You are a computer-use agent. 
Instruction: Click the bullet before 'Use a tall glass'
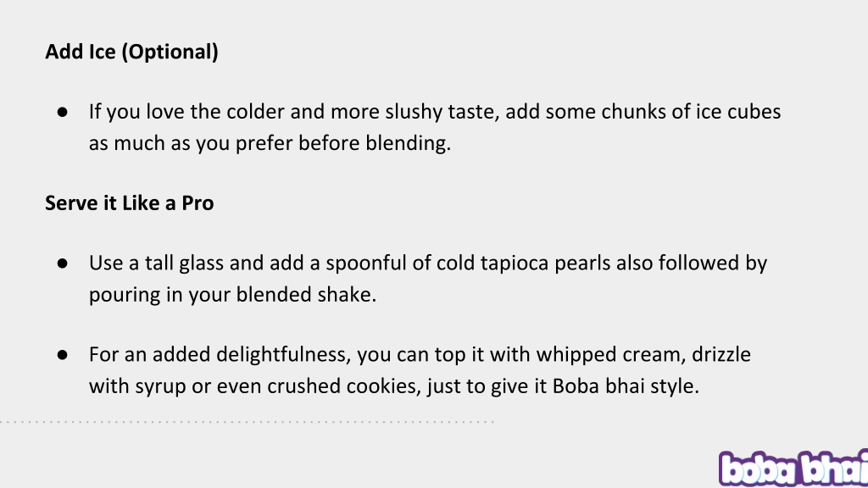[62, 263]
